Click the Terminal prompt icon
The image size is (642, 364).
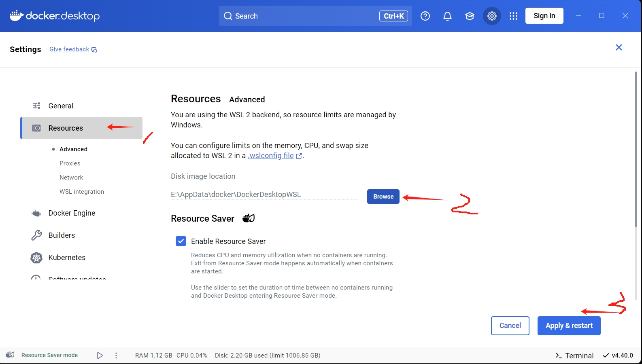(x=559, y=356)
